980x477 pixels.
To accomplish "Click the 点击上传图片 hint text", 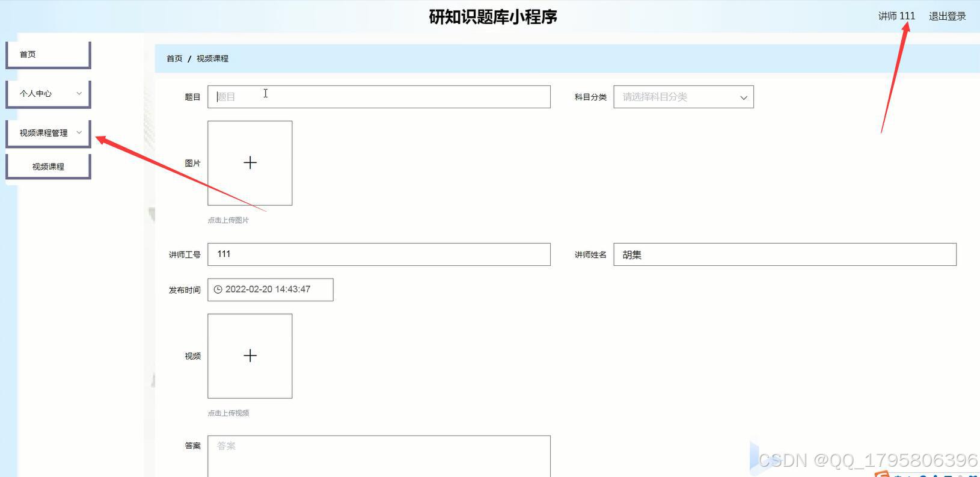I will coord(228,220).
